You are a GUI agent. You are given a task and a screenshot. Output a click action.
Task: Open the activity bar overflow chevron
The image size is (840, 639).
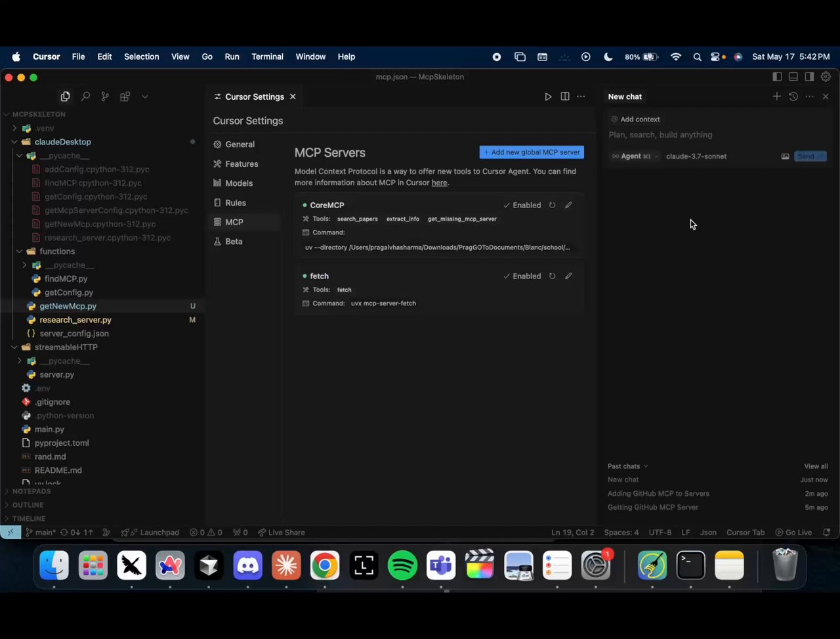[x=145, y=97]
